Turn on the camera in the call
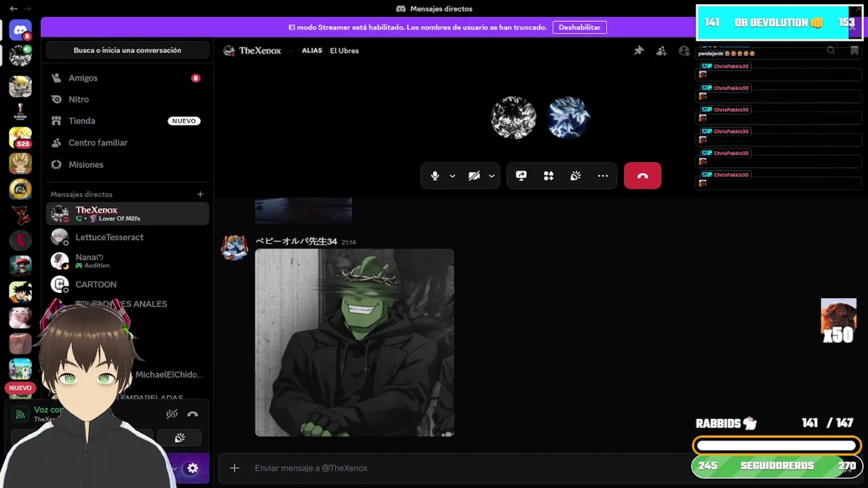This screenshot has width=868, height=488. 475,176
